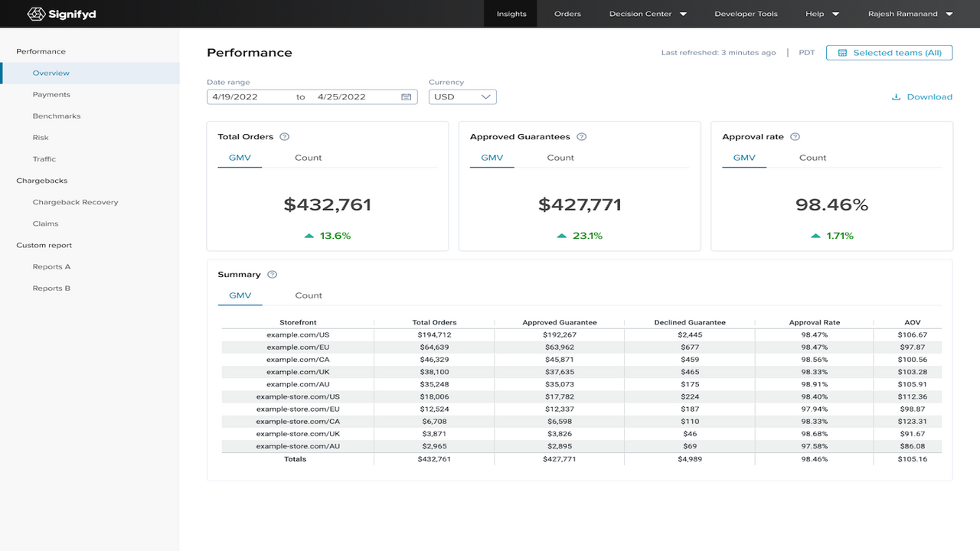Select Count tab in Approval rate card
This screenshot has width=980, height=551.
click(812, 158)
